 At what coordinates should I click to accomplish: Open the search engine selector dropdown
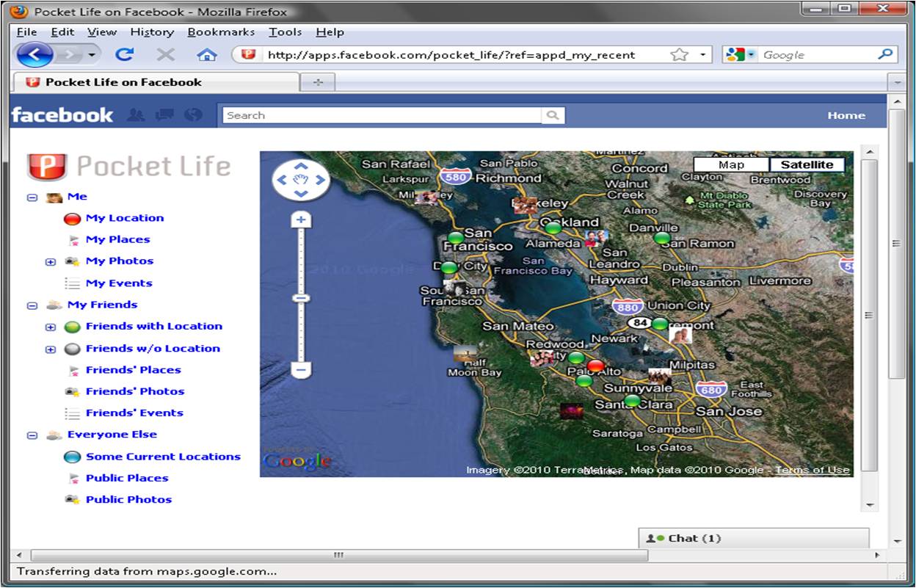click(752, 55)
